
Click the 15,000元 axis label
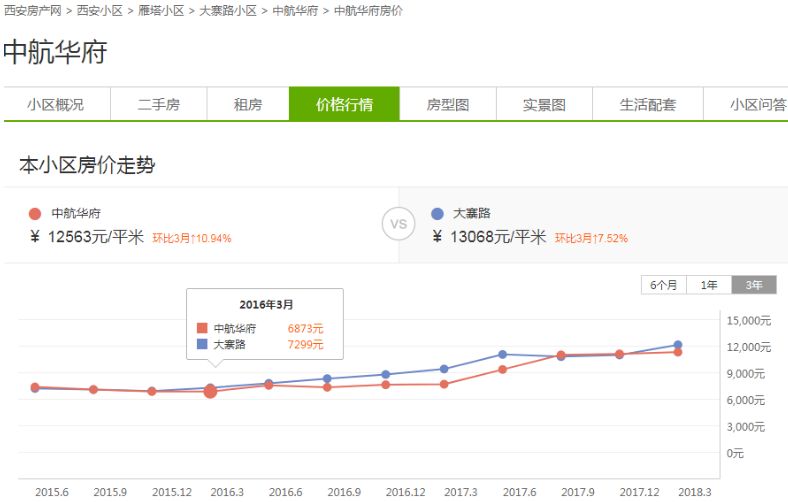(x=748, y=321)
